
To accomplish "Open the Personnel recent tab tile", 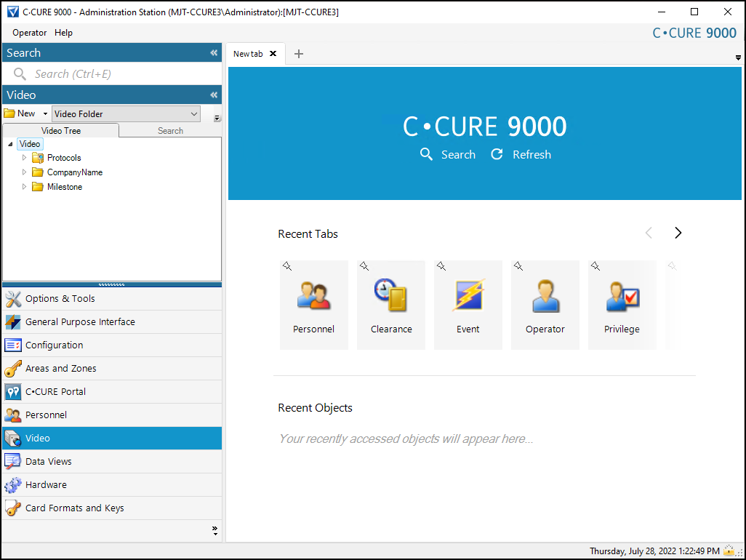I will (x=313, y=305).
